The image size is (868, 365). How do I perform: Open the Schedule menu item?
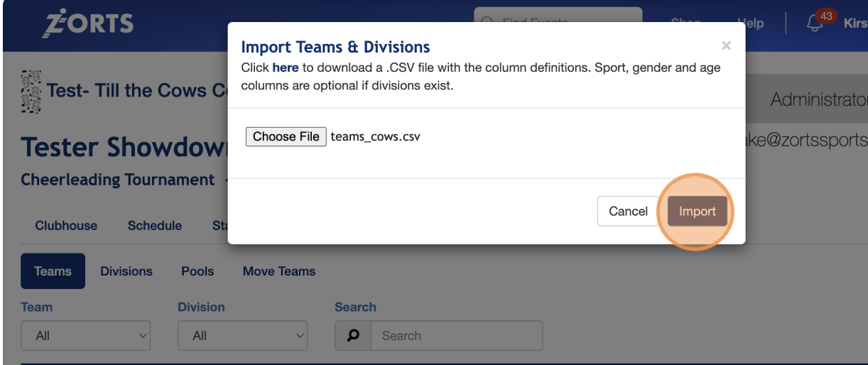click(155, 226)
